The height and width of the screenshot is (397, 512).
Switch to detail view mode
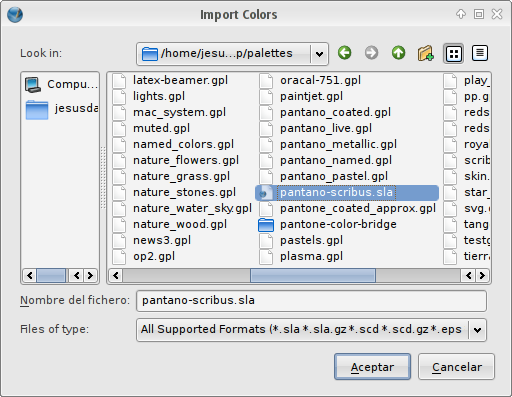[480, 53]
